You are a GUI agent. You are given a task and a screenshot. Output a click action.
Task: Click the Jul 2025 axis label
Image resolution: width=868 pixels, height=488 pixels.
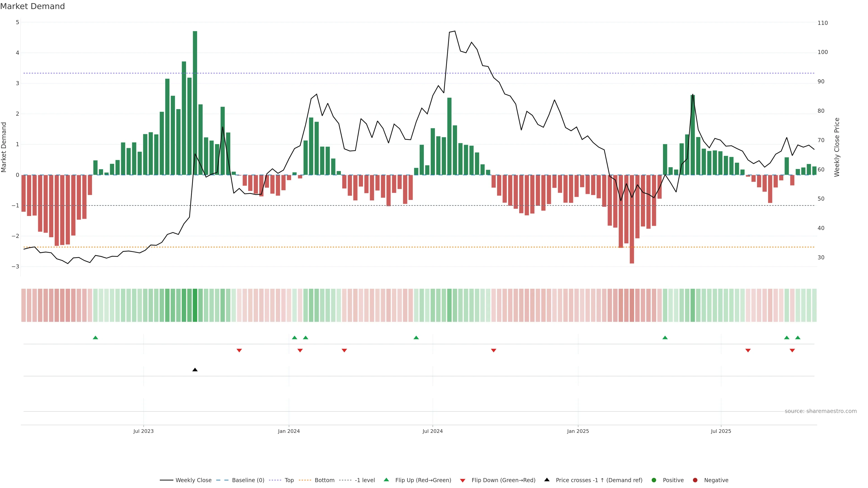[721, 431]
